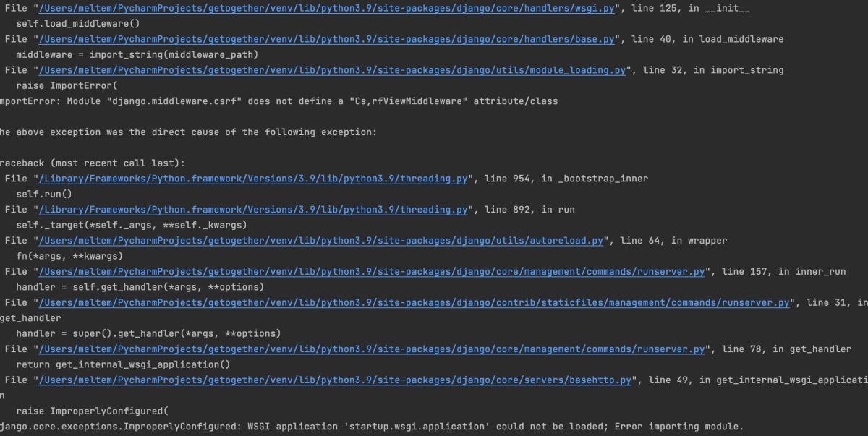This screenshot has width=868, height=436.
Task: Open the handlers/base.py file link
Action: point(328,39)
